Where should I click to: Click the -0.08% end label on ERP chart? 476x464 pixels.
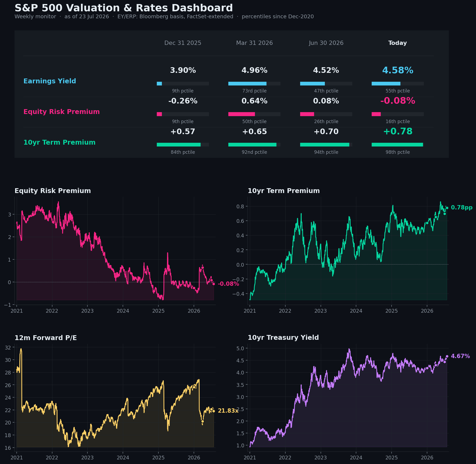click(x=228, y=284)
